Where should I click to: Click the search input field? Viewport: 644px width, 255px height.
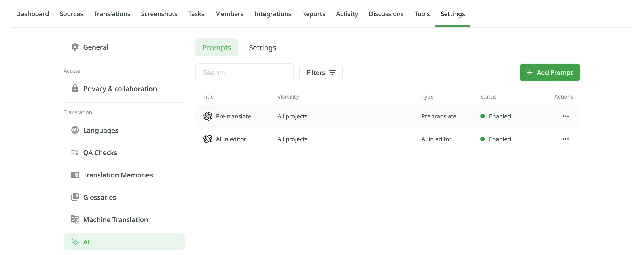[245, 72]
